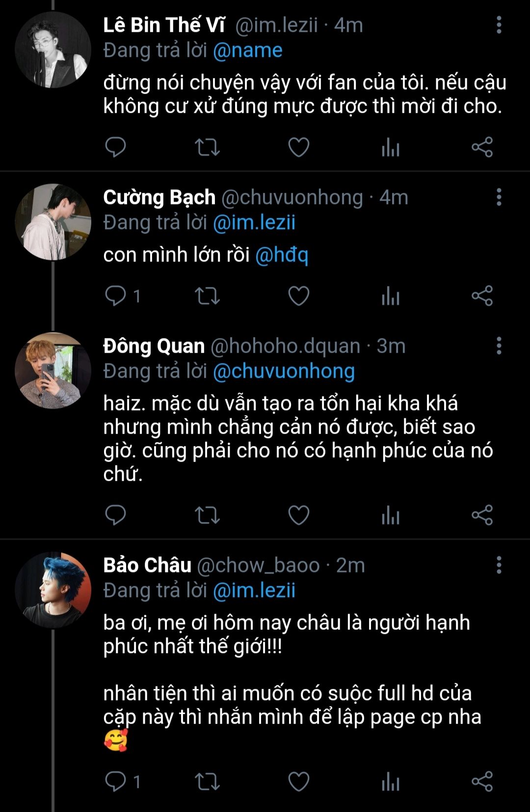View analytics for Cường Bạch's tweet

pyautogui.click(x=391, y=295)
